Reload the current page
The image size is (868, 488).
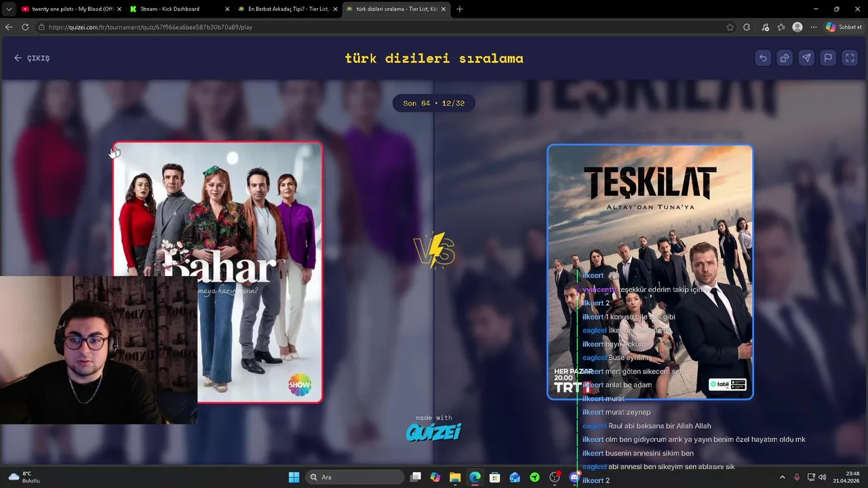tap(25, 27)
